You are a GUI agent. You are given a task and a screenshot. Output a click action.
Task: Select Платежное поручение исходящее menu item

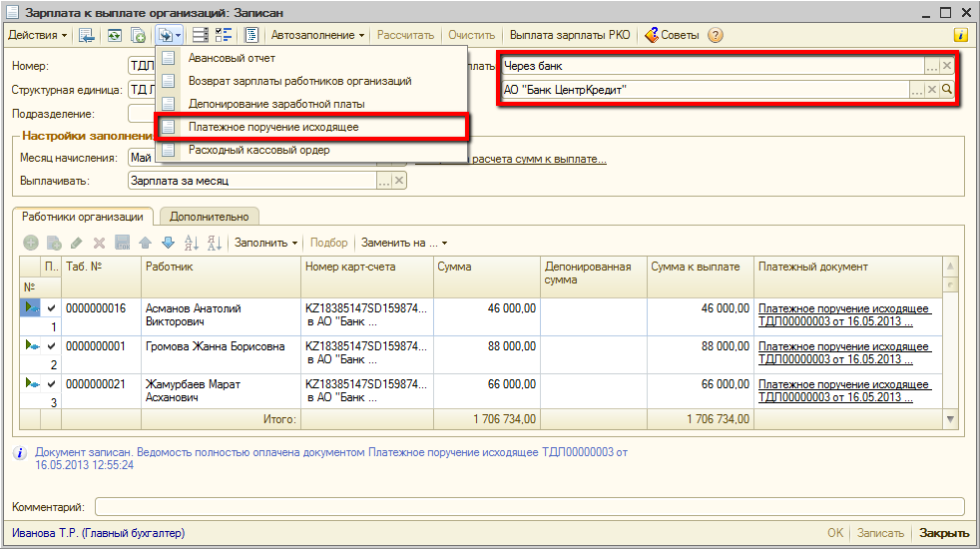point(272,128)
